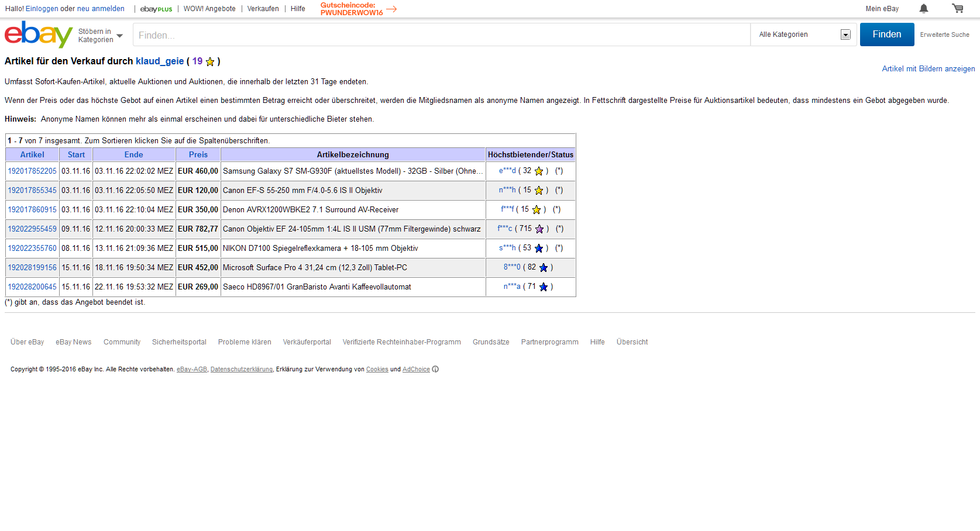Select the Microsoft Surface Pro 4 title text
Viewport: 980px width, 531px height.
tap(315, 268)
